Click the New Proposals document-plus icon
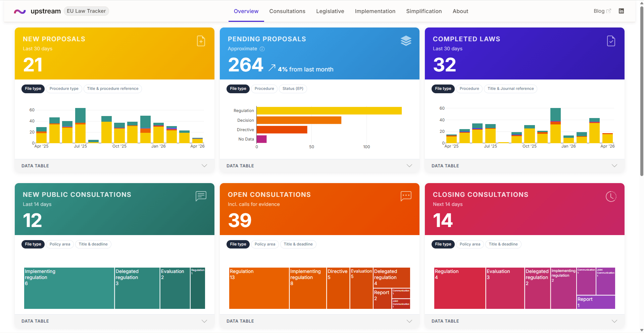644x333 pixels. 201,41
